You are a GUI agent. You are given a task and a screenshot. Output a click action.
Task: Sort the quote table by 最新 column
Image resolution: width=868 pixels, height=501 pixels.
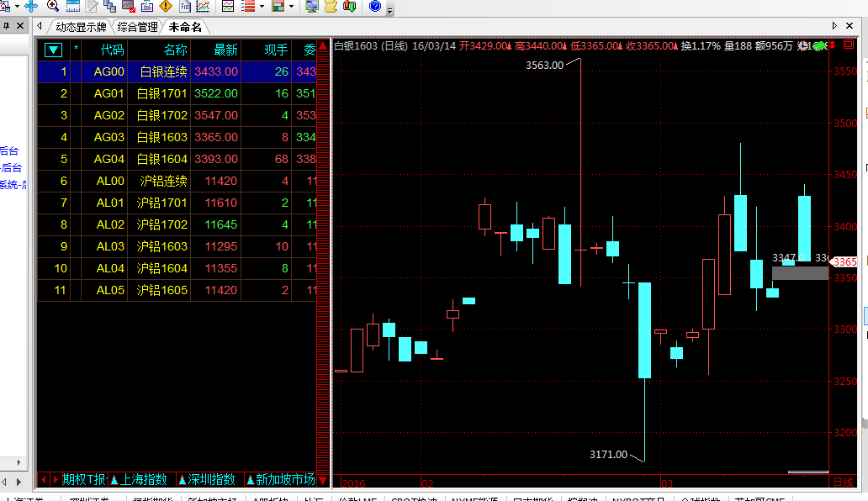(225, 50)
